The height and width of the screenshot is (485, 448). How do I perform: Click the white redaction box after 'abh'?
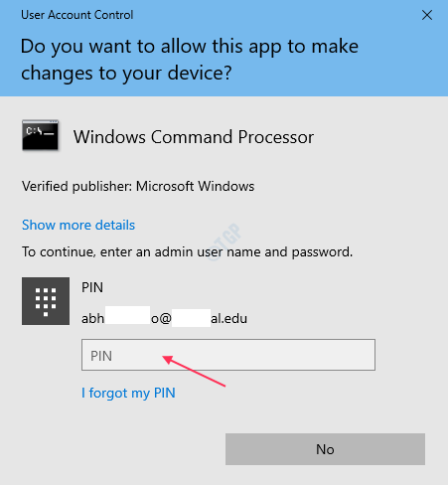(127, 315)
